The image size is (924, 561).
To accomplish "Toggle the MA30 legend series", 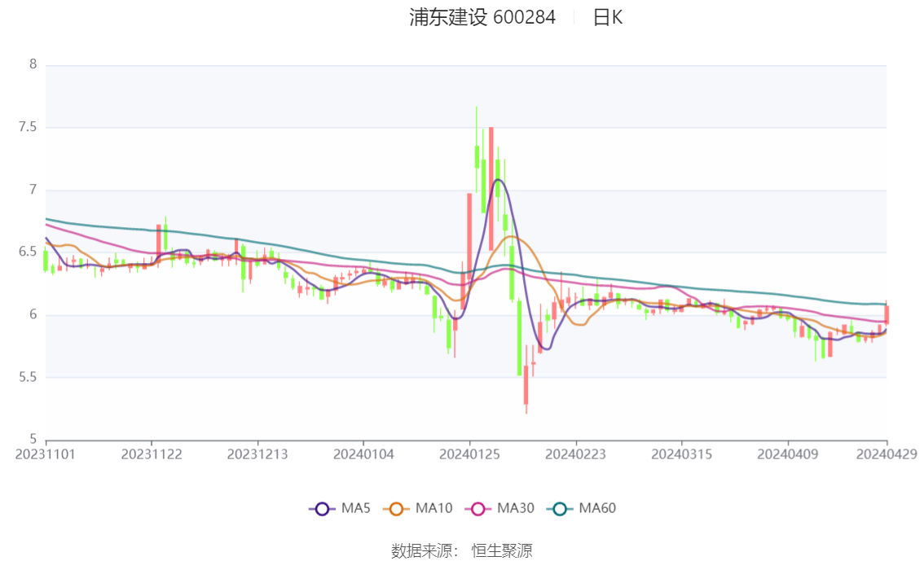I will tap(499, 509).
